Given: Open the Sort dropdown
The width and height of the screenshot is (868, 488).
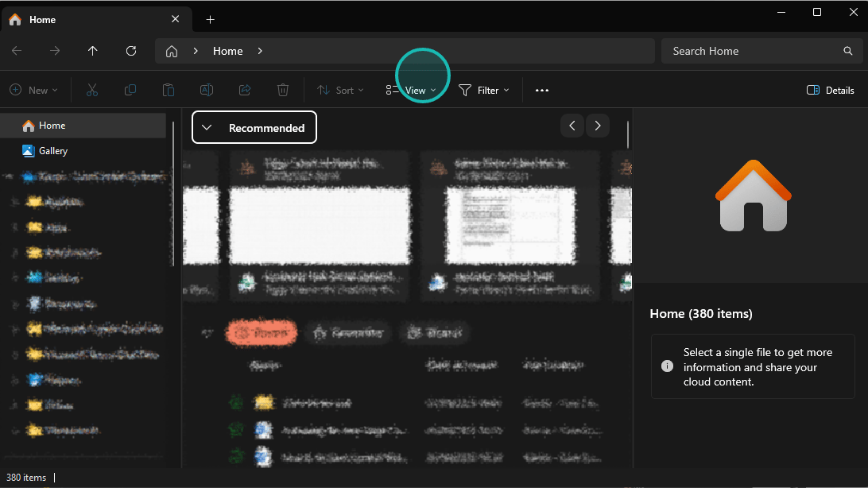Looking at the screenshot, I should [340, 90].
